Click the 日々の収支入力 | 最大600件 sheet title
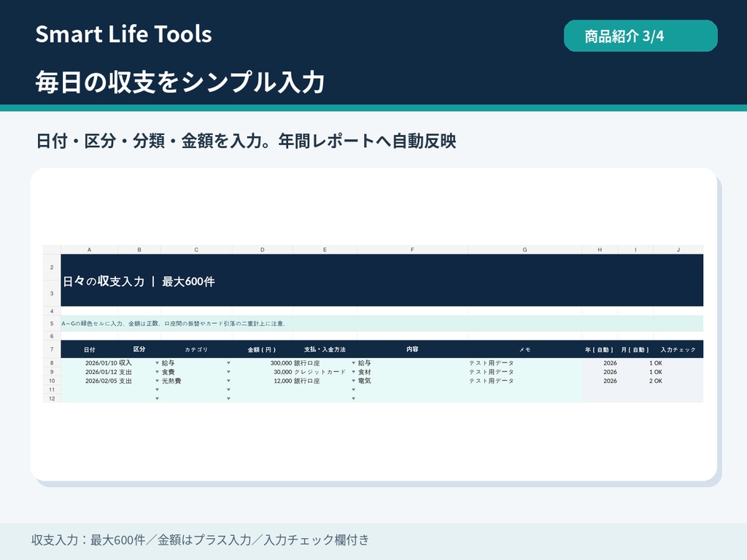The height and width of the screenshot is (560, 747). click(x=139, y=281)
